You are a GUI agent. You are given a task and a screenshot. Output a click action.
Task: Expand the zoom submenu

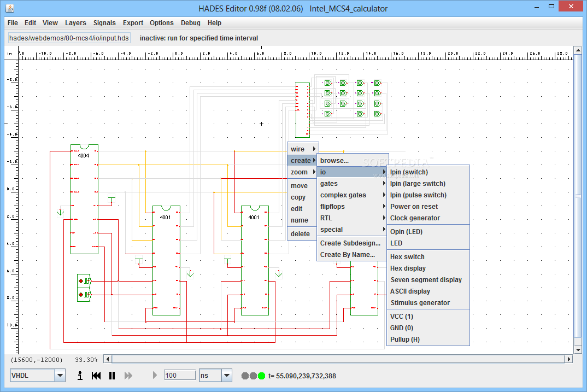point(303,172)
